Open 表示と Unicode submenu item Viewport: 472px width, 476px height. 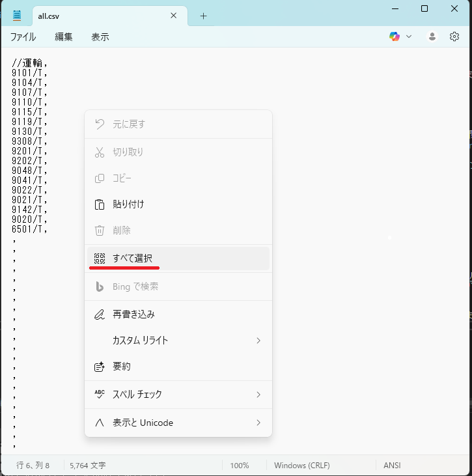point(178,423)
